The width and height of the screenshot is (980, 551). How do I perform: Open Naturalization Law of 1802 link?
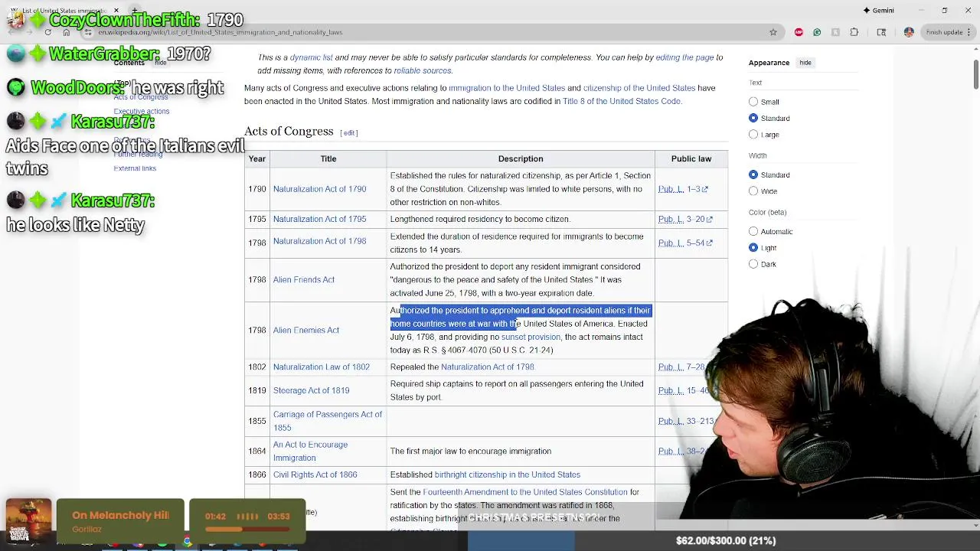click(x=322, y=367)
